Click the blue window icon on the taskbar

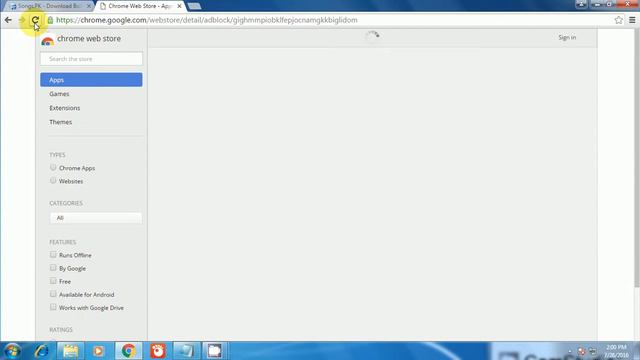186,351
